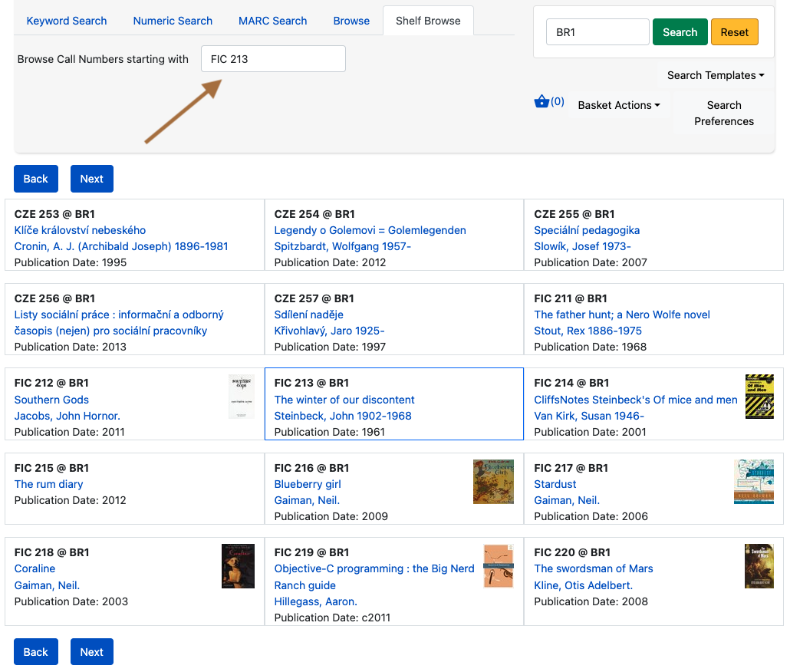Click the Coraline book cover thumbnail

click(238, 565)
